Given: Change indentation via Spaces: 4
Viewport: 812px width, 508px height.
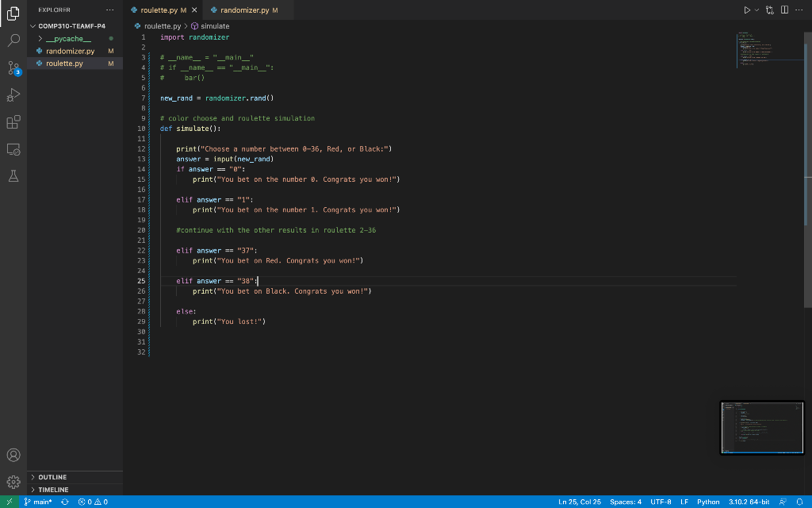Looking at the screenshot, I should pos(626,502).
